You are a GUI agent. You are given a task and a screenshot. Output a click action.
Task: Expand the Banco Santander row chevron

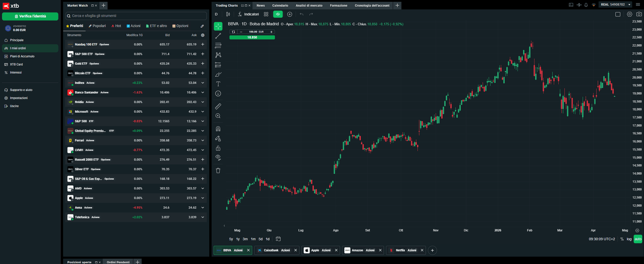[x=203, y=92]
